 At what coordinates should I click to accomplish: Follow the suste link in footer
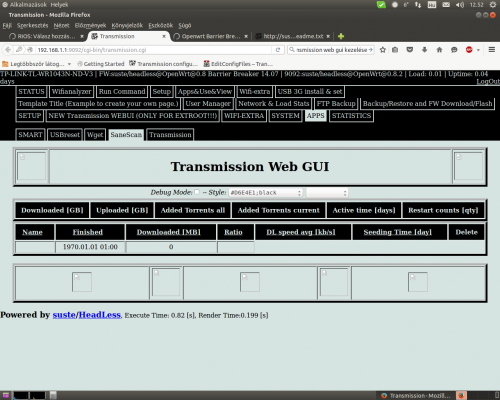tap(64, 315)
